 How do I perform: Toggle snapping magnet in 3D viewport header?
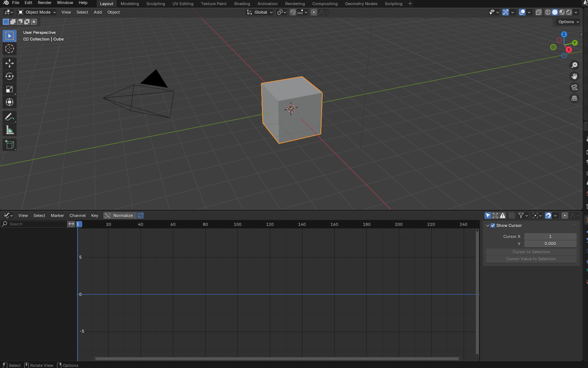[x=293, y=12]
